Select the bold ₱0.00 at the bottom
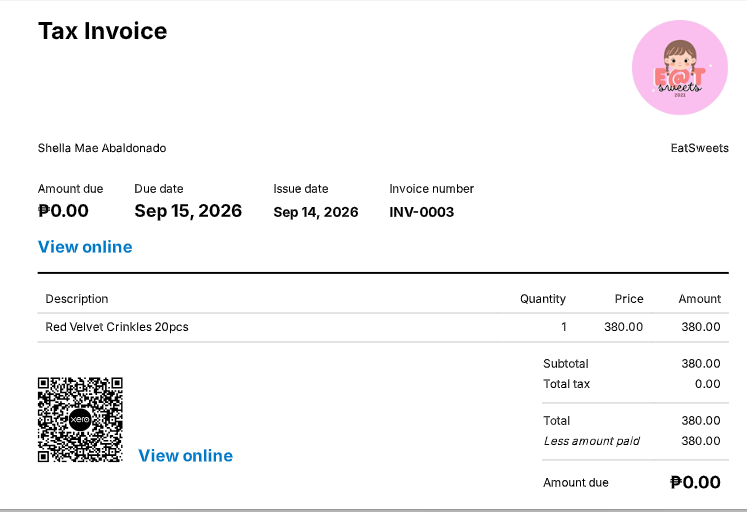This screenshot has height=512, width=747. 695,482
